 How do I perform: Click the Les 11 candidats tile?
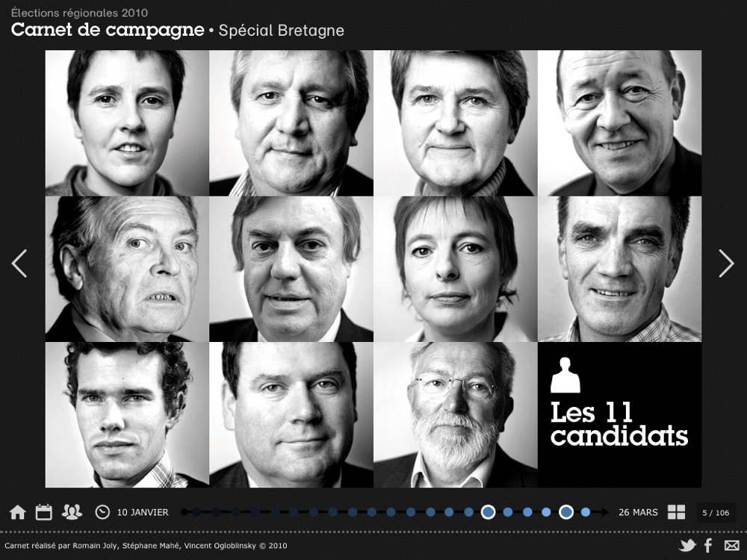click(x=620, y=414)
